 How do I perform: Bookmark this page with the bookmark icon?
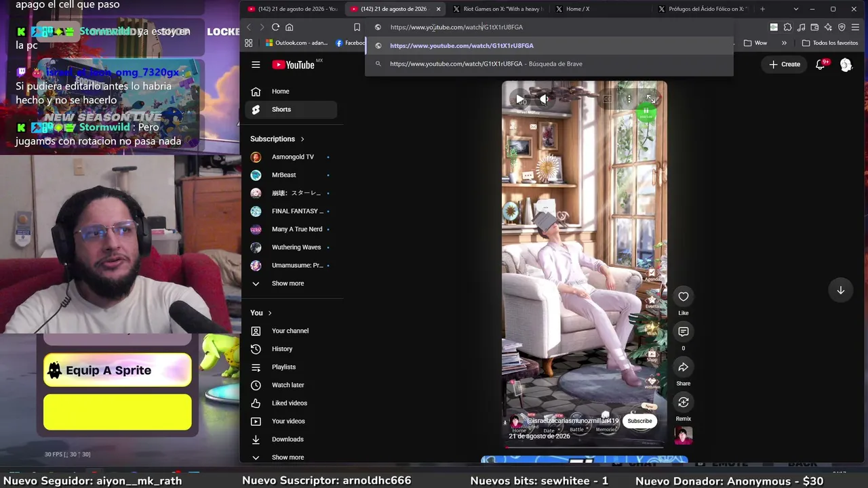(357, 27)
